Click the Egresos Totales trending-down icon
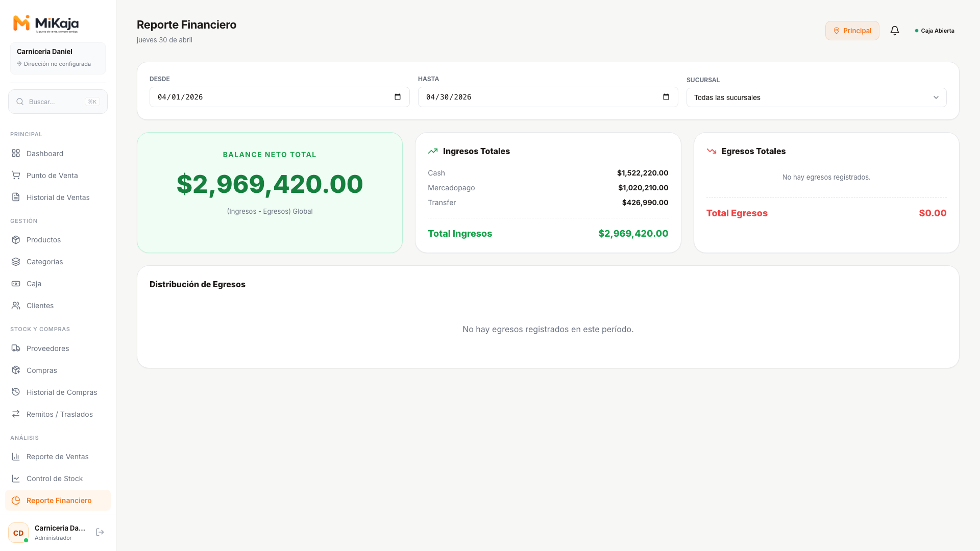The width and height of the screenshot is (980, 551). click(712, 151)
